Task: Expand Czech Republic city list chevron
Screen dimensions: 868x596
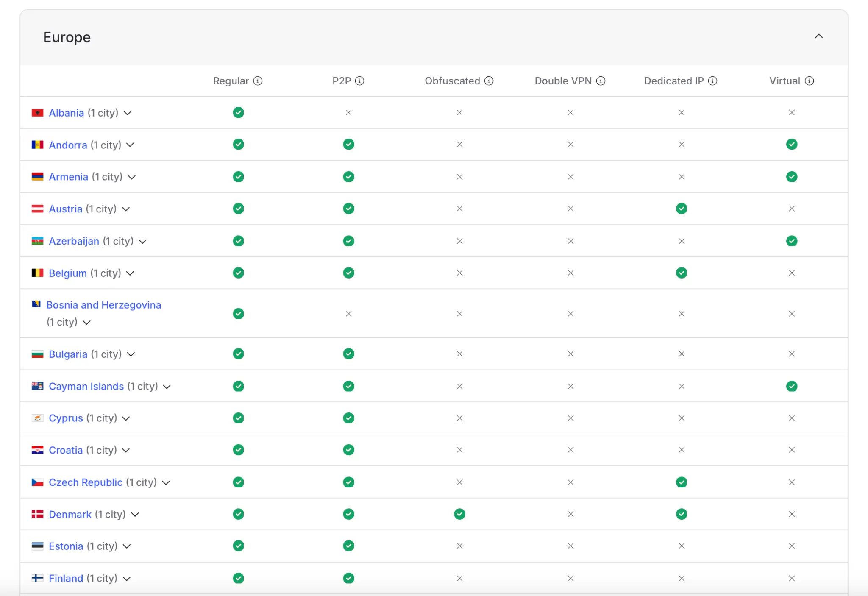Action: pos(166,483)
